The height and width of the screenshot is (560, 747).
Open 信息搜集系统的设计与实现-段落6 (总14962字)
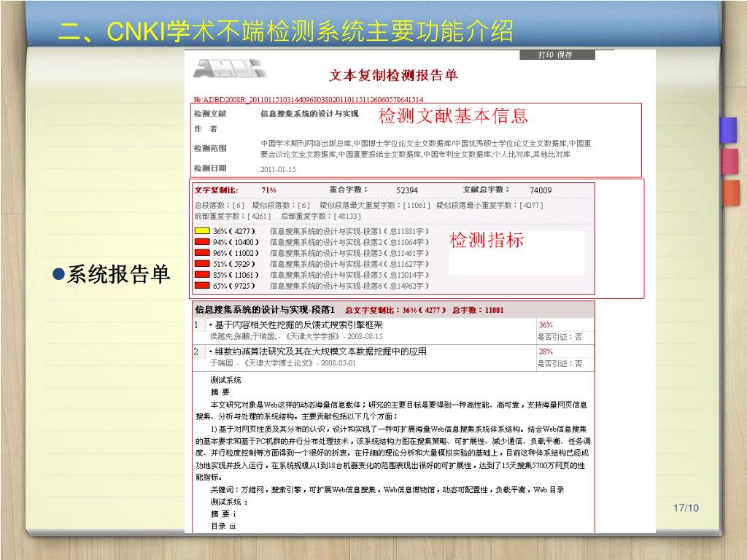pos(349,286)
